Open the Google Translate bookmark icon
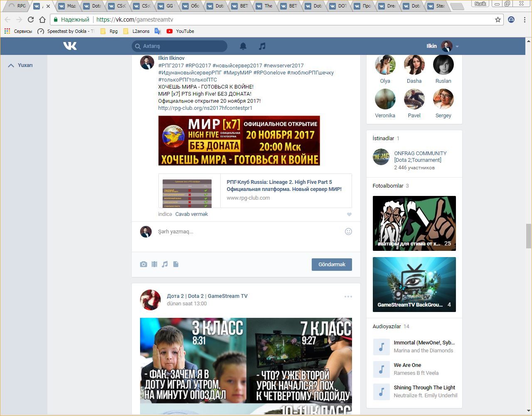532x416 pixels. tap(158, 31)
